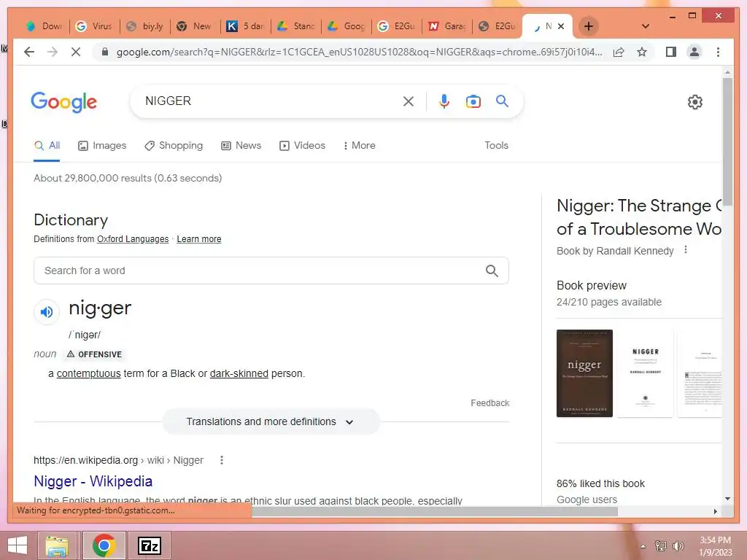The height and width of the screenshot is (560, 747).
Task: Select the text Book by Randall Kennedy
Action: coord(615,251)
